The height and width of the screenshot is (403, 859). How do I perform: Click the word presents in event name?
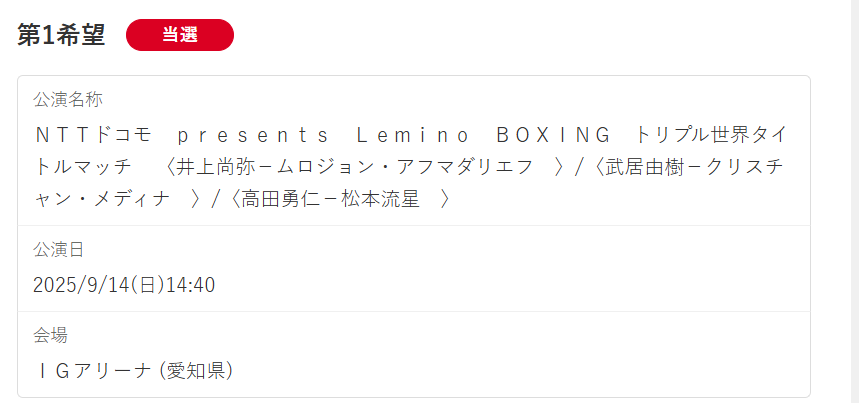[x=252, y=134]
